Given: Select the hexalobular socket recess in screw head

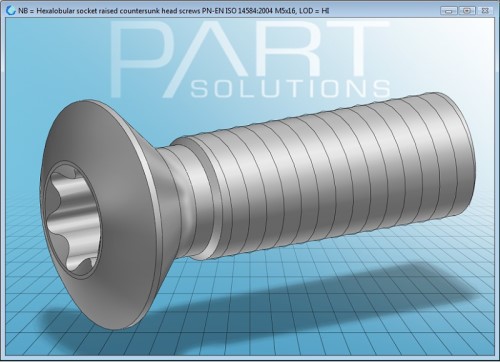Looking at the screenshot, I should pos(71,220).
